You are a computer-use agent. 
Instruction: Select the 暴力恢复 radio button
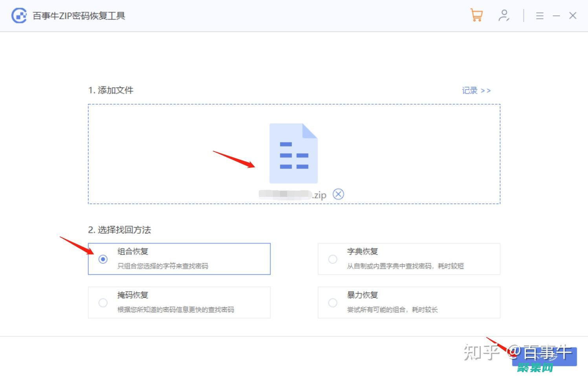333,303
